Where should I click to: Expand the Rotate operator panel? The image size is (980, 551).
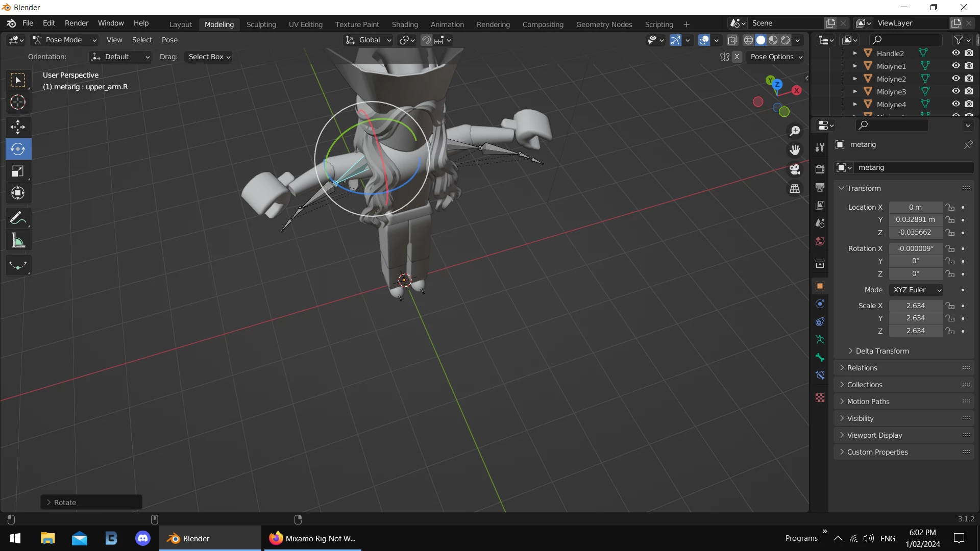(x=65, y=503)
